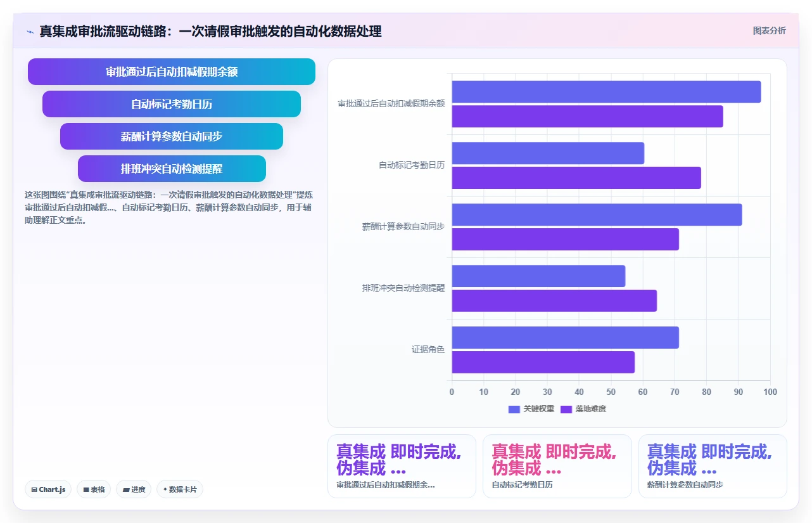The width and height of the screenshot is (812, 523).
Task: Click the 排班冲突自动检测提醒 axis label in chart
Action: click(403, 288)
